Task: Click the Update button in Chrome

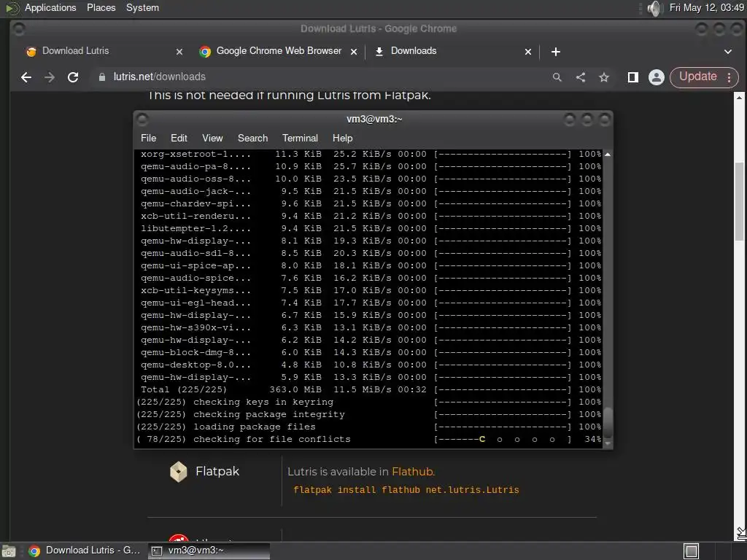Action: point(698,77)
